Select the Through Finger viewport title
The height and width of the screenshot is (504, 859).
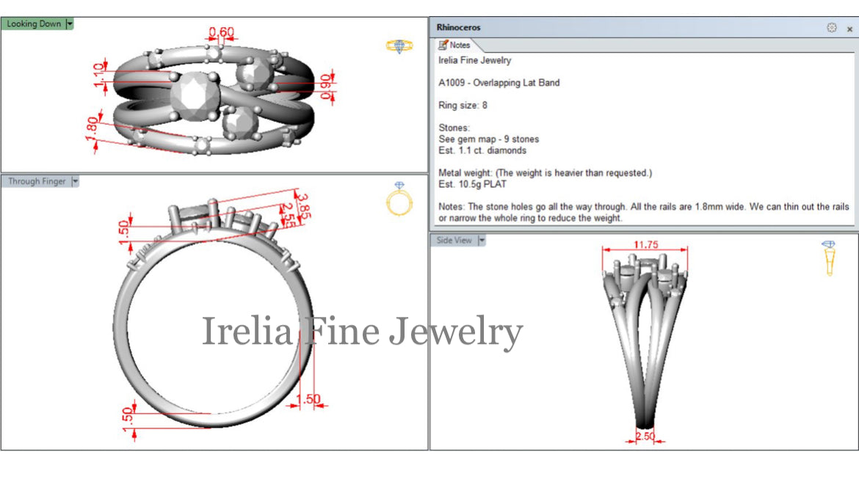[37, 181]
